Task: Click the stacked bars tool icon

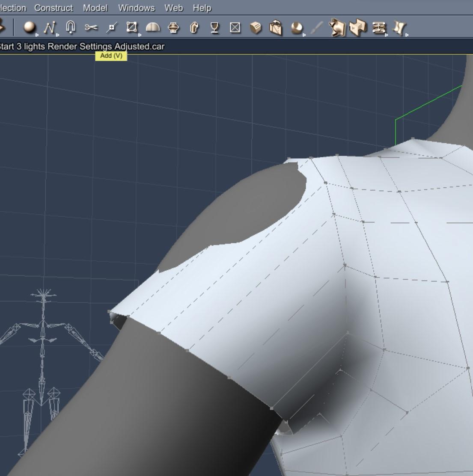Action: [379, 28]
